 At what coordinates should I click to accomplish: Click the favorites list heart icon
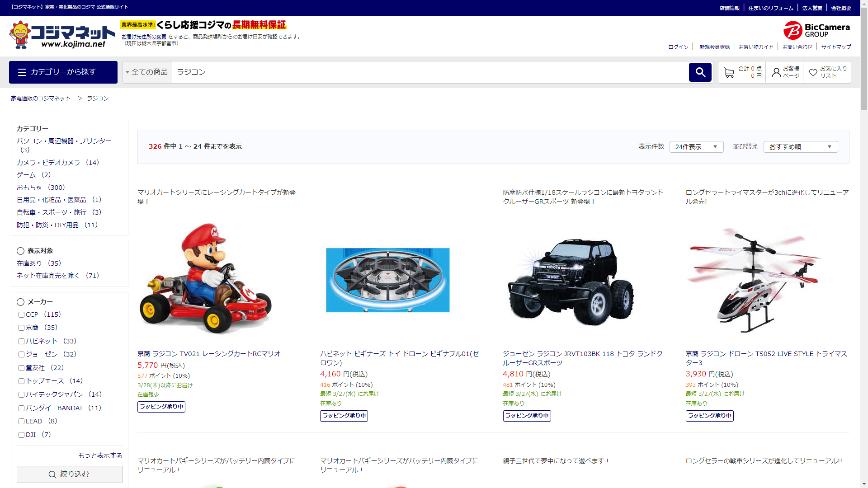[813, 73]
